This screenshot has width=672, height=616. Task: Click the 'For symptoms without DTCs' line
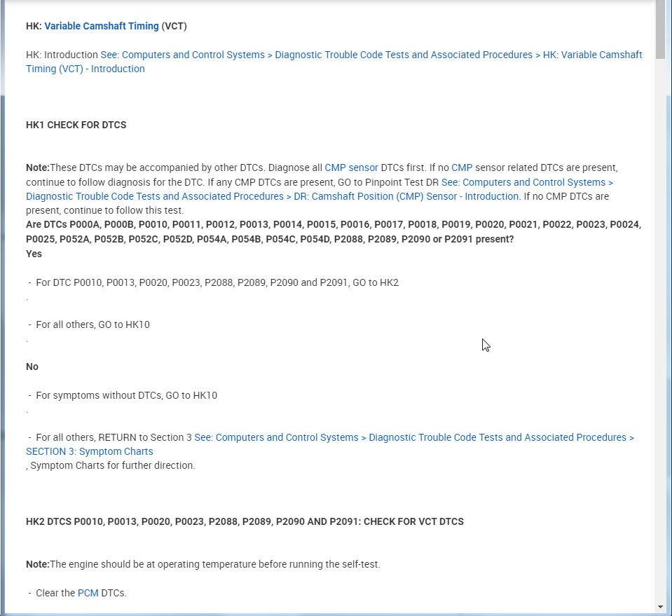click(126, 395)
